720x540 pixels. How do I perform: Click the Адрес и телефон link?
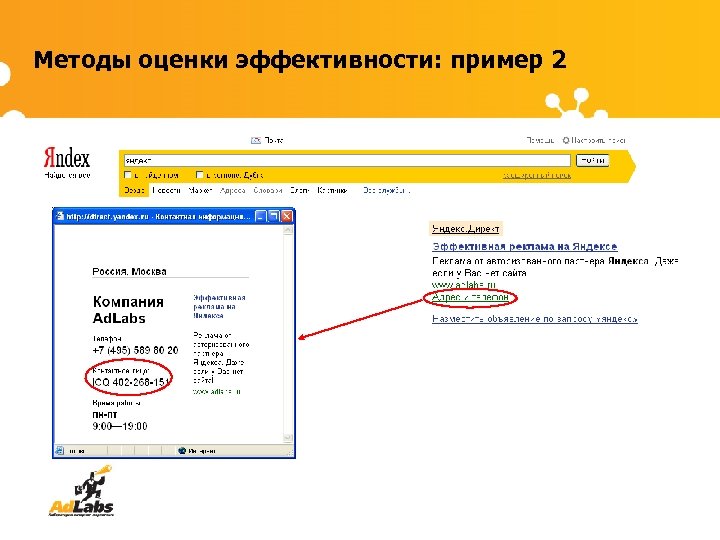click(470, 298)
